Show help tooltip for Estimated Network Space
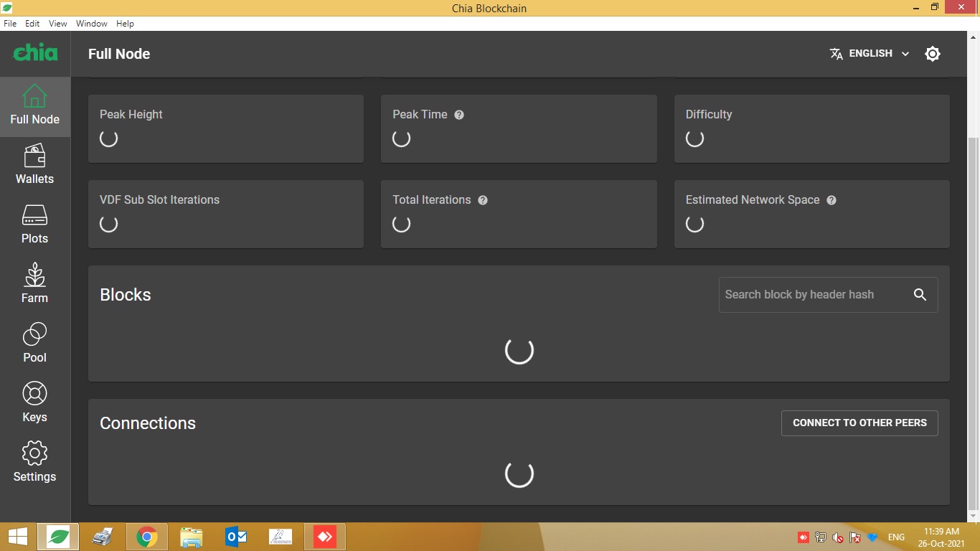Viewport: 980px width, 551px height. pyautogui.click(x=831, y=200)
